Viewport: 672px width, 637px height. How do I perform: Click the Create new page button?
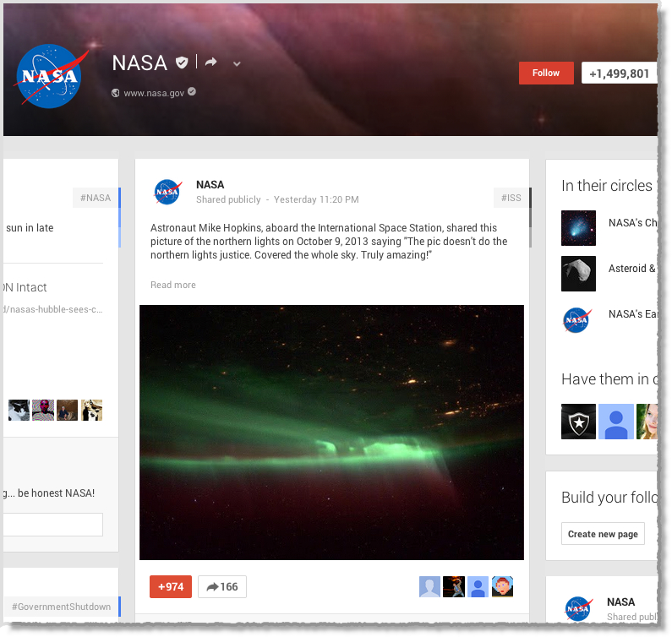603,534
